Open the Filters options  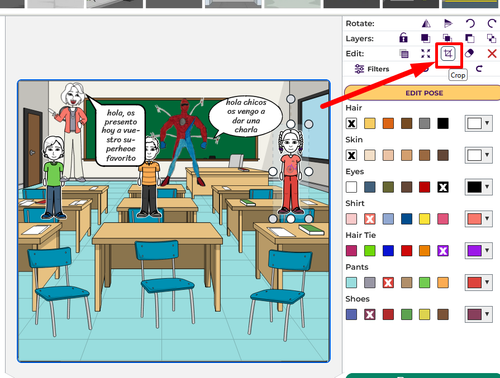pos(372,69)
